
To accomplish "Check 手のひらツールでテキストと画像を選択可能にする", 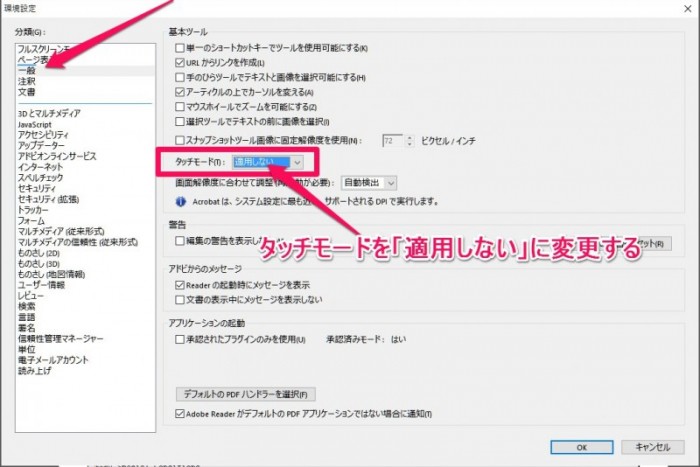I will pos(180,77).
